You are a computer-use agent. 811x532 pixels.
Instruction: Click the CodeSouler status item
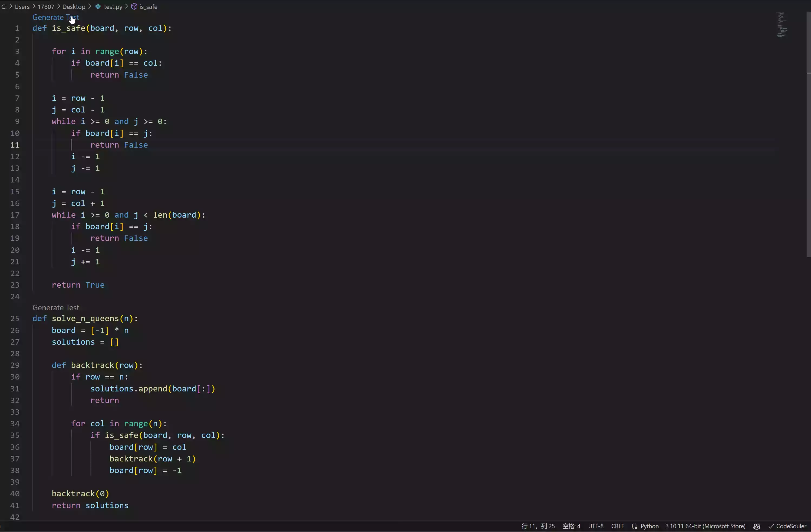point(787,526)
